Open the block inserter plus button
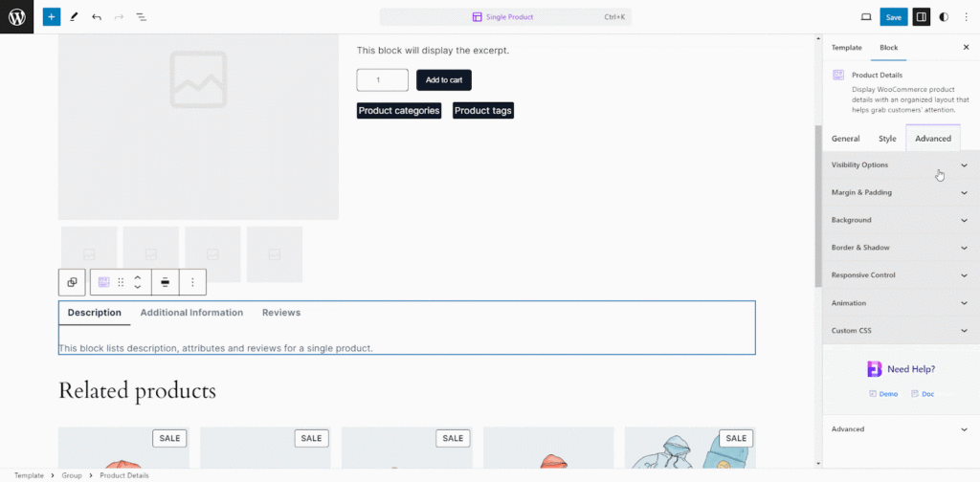980x482 pixels. point(52,17)
